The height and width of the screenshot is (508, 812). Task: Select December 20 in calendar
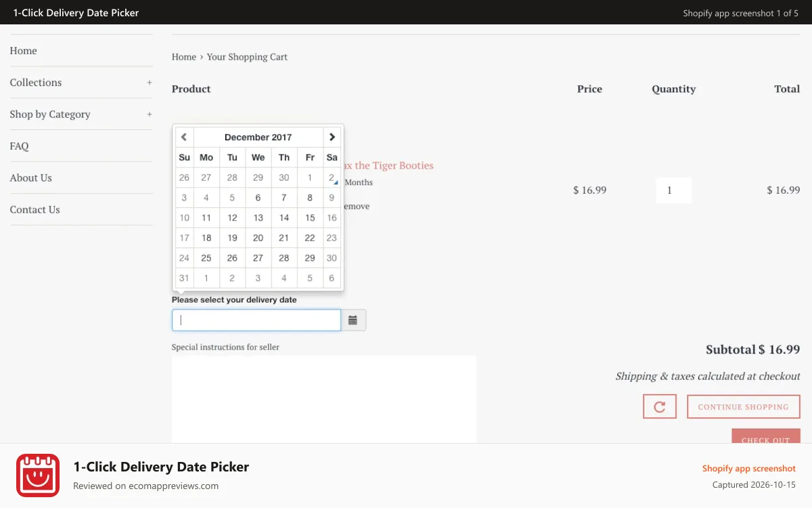258,238
